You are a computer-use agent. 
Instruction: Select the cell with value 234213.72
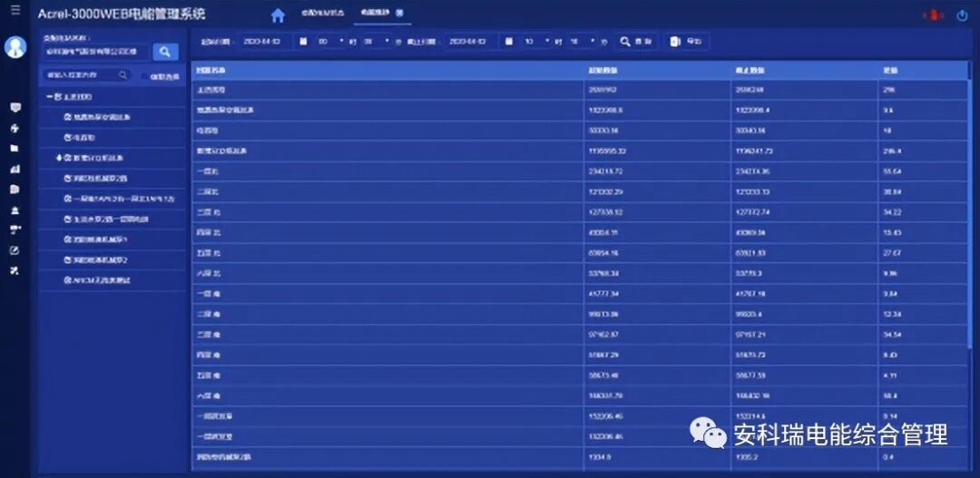[x=658, y=171]
